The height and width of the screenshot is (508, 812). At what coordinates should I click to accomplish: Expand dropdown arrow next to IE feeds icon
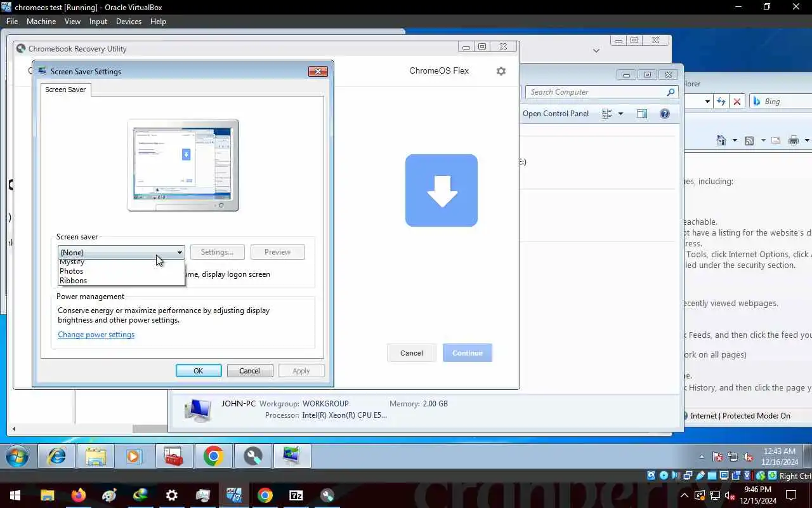click(763, 140)
